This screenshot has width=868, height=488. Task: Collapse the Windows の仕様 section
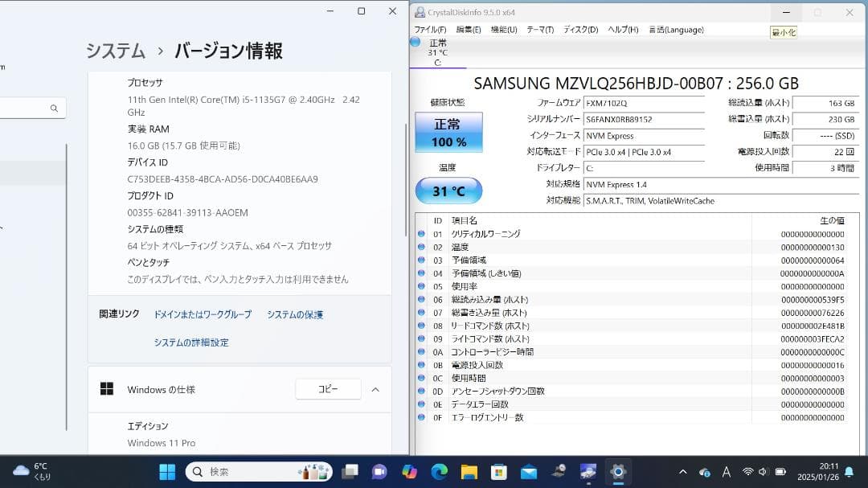click(375, 389)
